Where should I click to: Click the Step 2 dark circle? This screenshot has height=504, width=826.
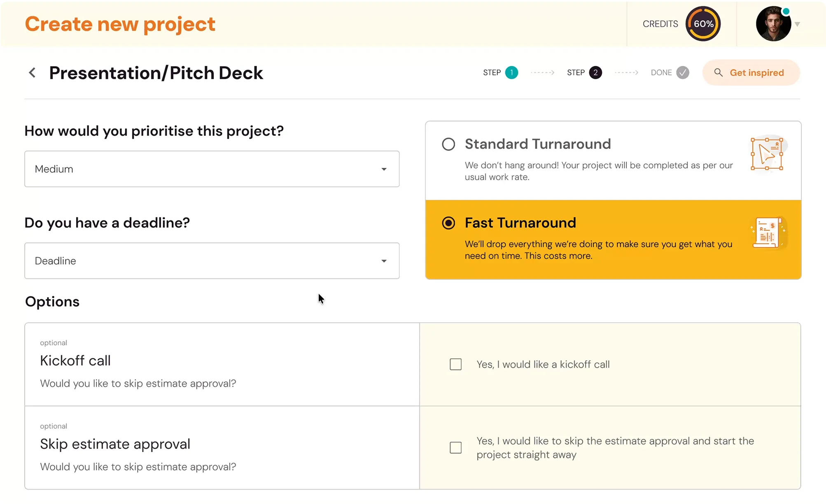(595, 72)
